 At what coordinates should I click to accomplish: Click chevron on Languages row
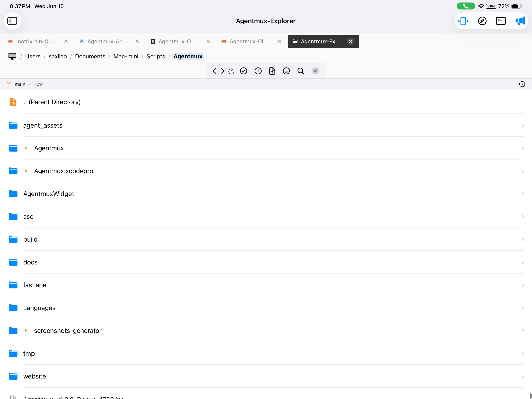[523, 308]
